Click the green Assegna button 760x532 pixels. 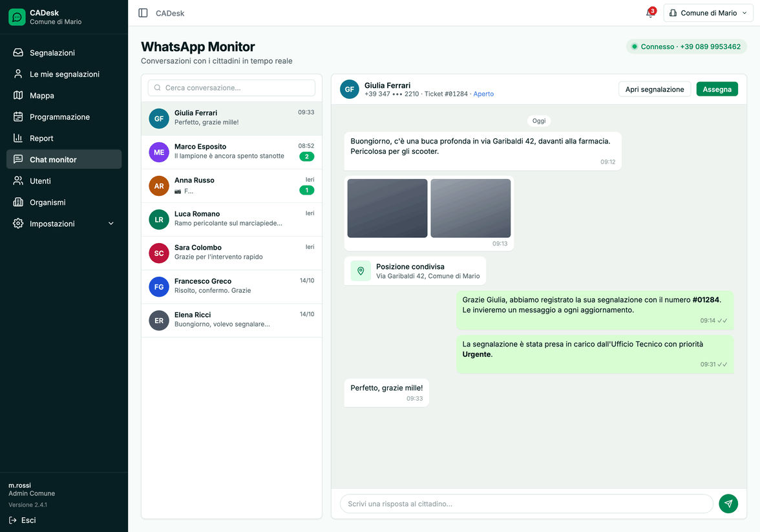point(717,89)
